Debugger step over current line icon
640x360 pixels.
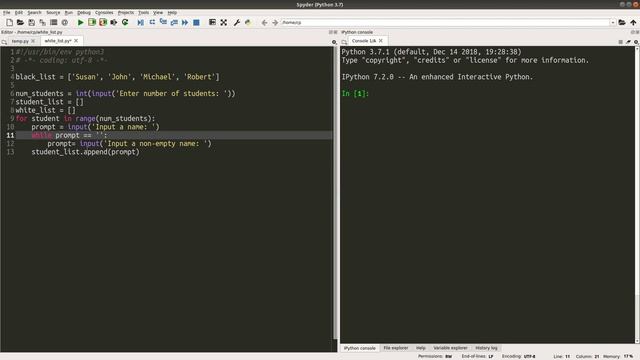click(x=152, y=22)
